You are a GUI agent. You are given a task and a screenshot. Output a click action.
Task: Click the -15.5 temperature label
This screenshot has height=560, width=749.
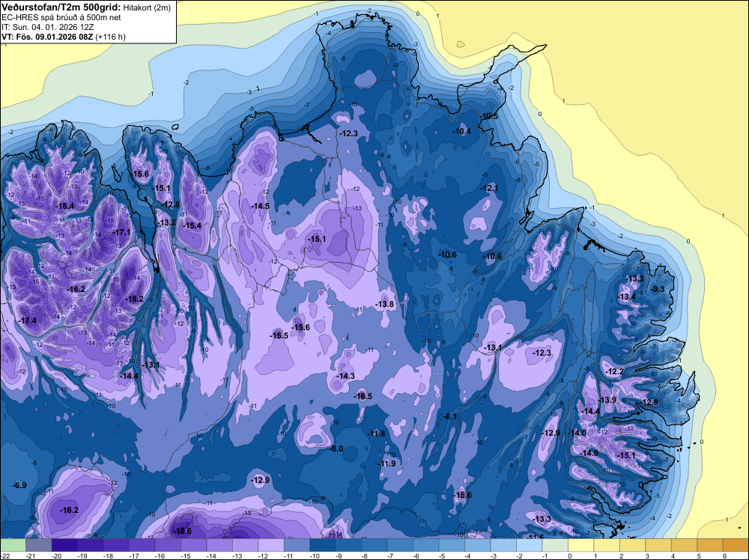279,335
